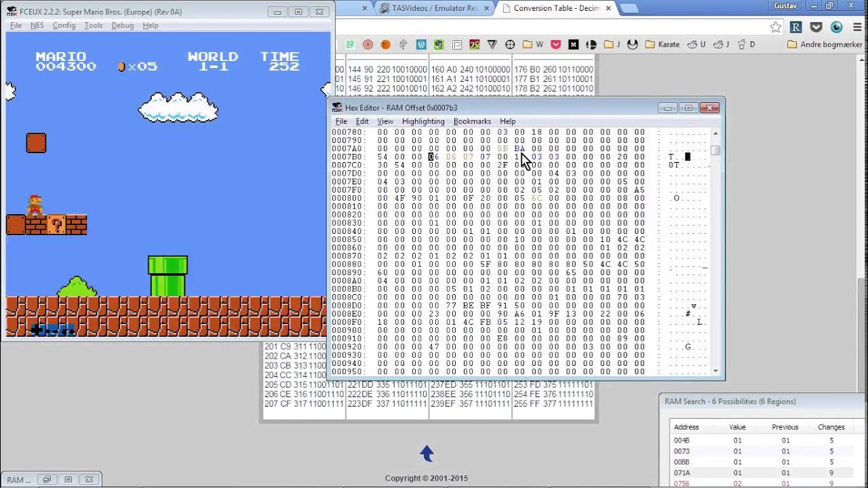Bookmark this page with the star icon

click(x=776, y=27)
